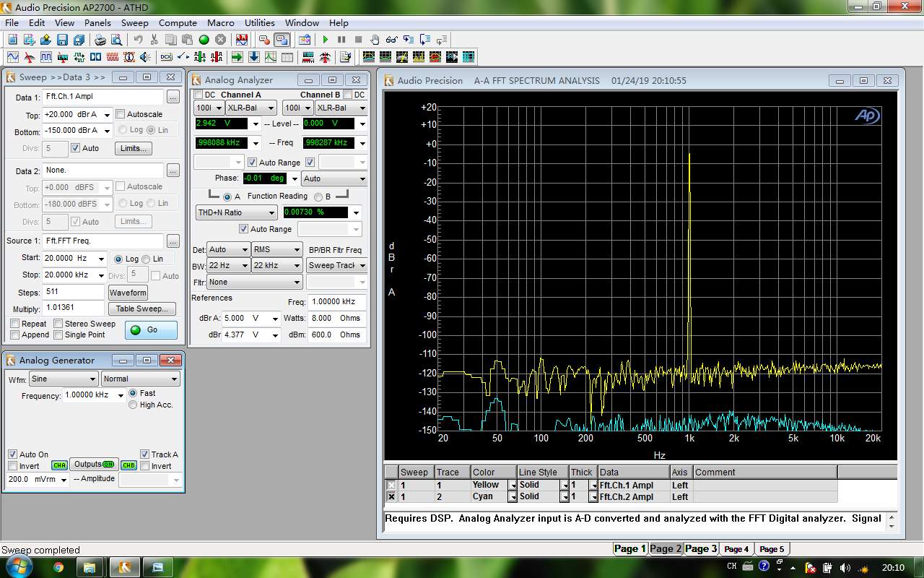The height and width of the screenshot is (578, 924).
Task: Open the Analog Generator panel sine-wave icon
Action: [x=13, y=57]
